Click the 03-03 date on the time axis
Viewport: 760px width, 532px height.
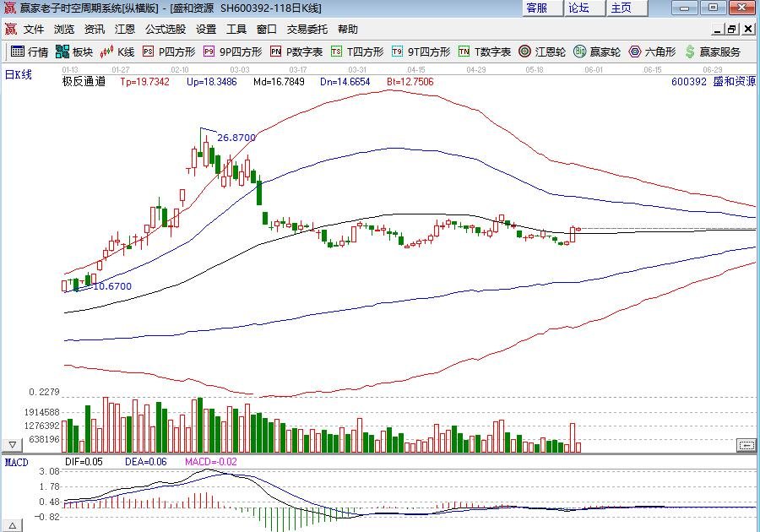coord(240,70)
